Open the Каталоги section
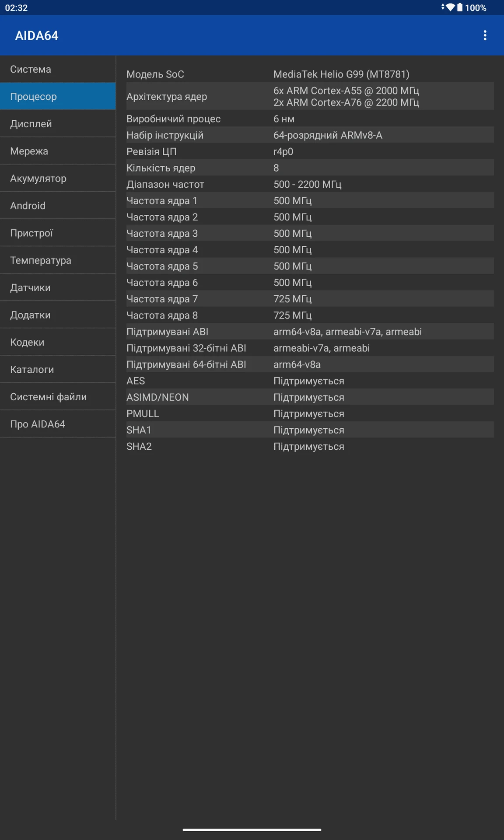This screenshot has width=504, height=840. coord(58,370)
